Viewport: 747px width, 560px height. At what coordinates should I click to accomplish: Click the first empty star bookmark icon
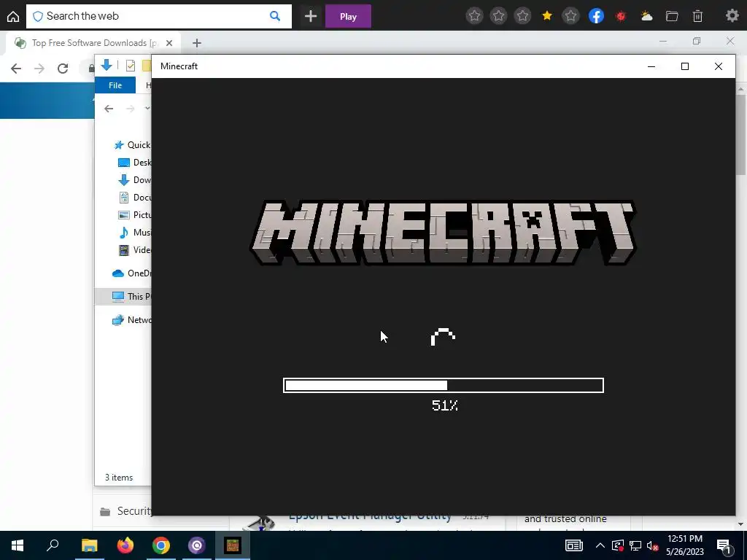click(474, 16)
